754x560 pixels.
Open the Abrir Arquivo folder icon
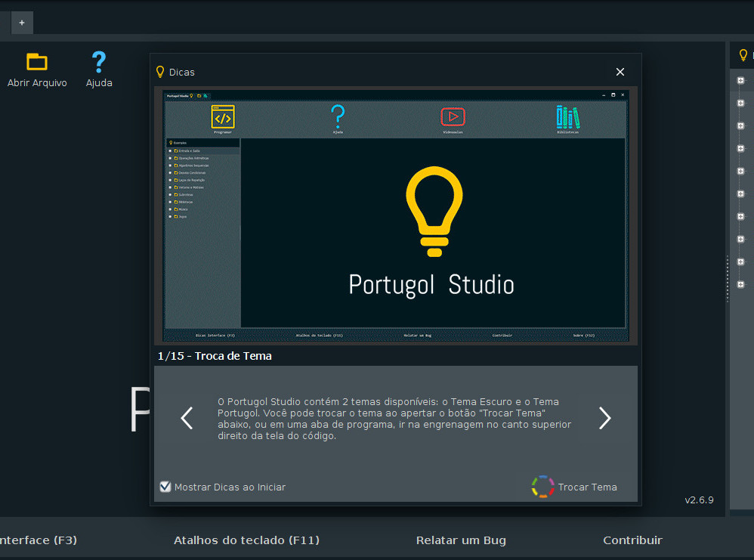[37, 62]
